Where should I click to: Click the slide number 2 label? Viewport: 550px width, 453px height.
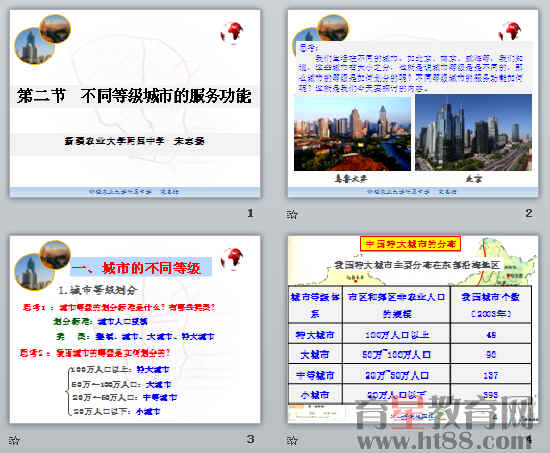coord(529,213)
